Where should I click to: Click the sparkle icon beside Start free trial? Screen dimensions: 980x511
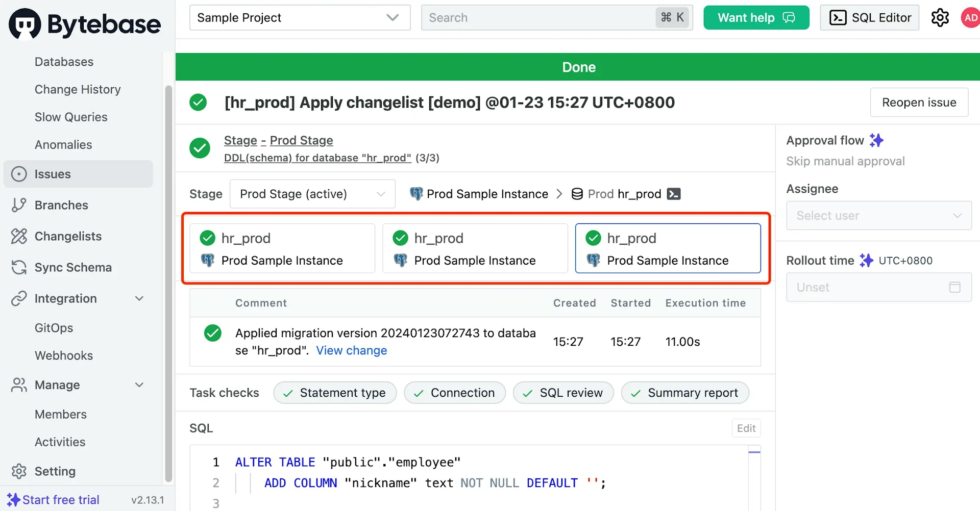tap(14, 500)
